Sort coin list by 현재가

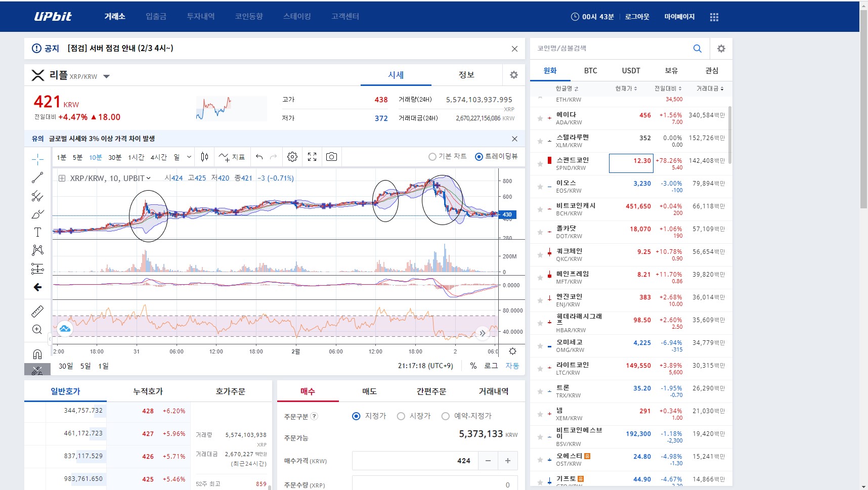click(626, 88)
